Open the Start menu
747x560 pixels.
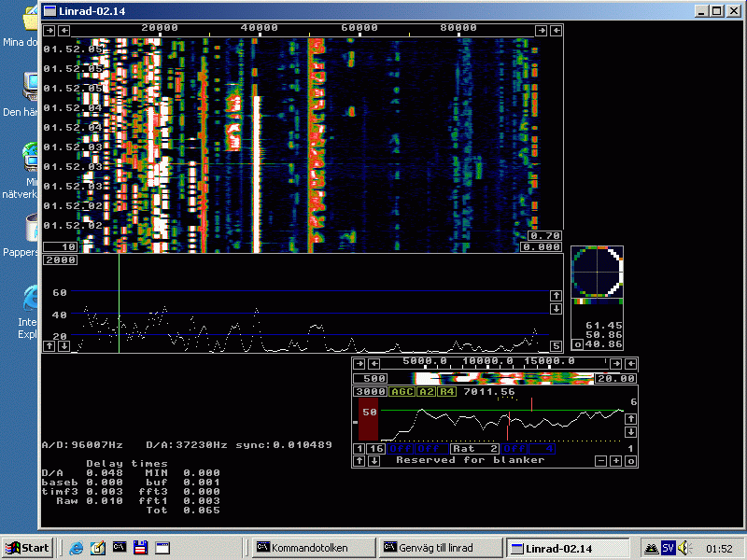tap(28, 548)
